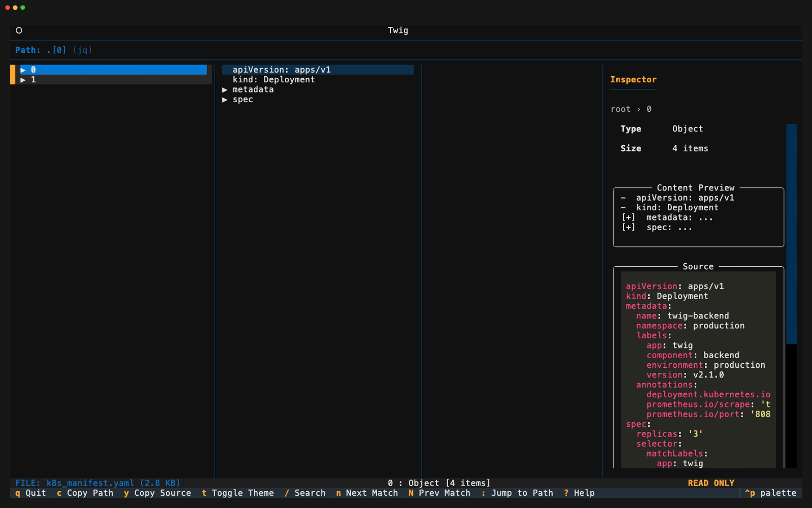Jump to Next Match
Viewport: 812px width, 508px height.
click(370, 493)
